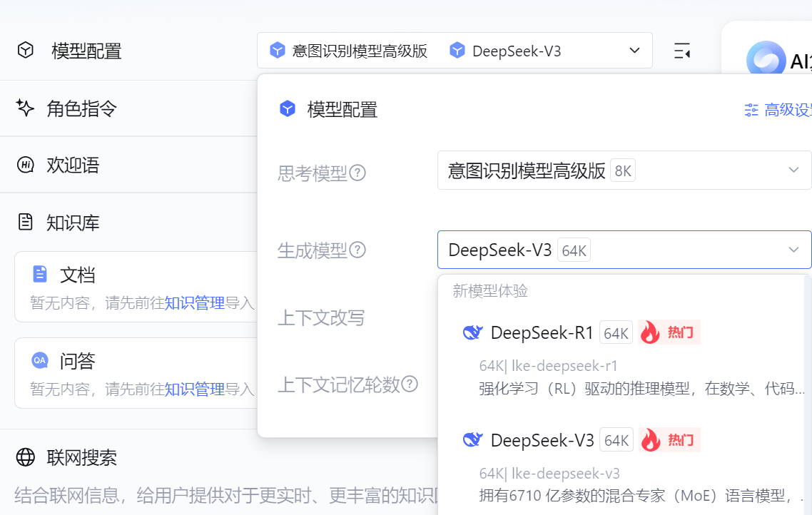The height and width of the screenshot is (515, 812).
Task: Click 知识管理 link in 问答 card
Action: pos(194,389)
